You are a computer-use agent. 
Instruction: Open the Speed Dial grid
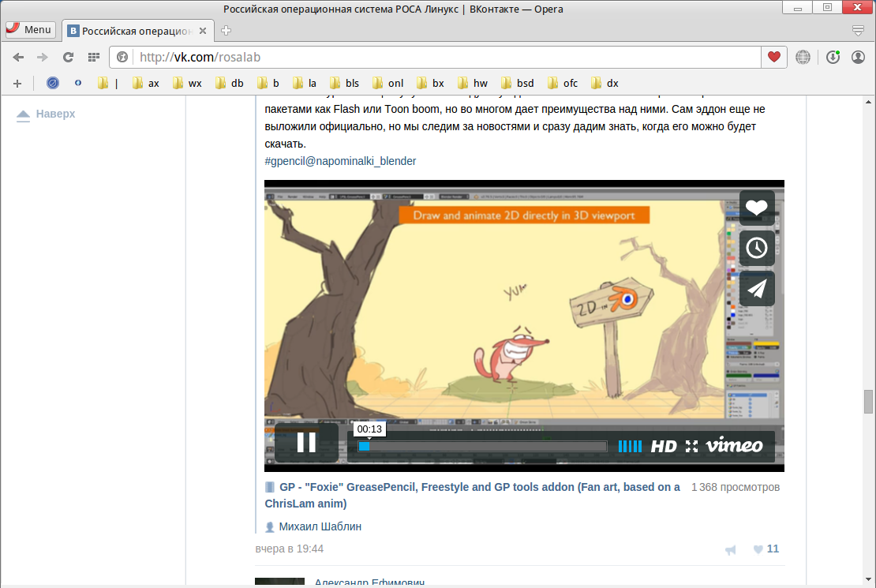click(x=93, y=57)
